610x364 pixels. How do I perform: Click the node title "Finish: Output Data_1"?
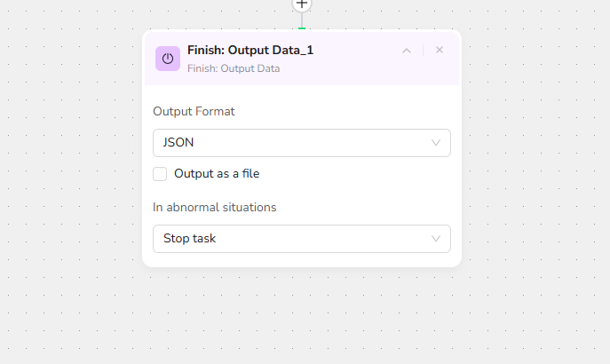[x=250, y=51]
